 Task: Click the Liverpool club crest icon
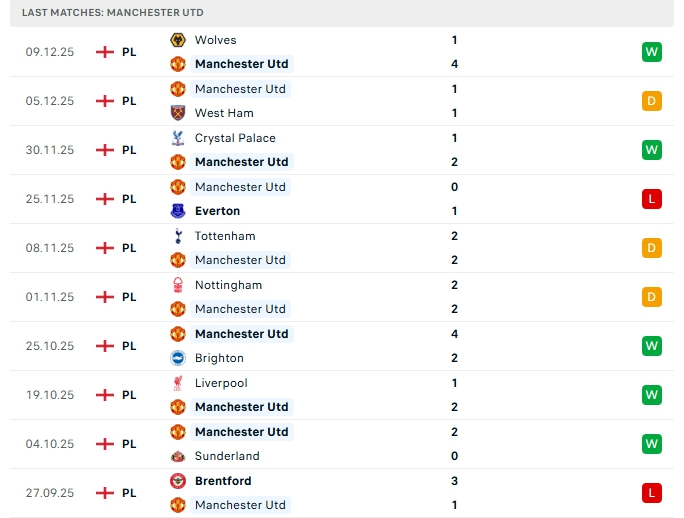coord(178,383)
